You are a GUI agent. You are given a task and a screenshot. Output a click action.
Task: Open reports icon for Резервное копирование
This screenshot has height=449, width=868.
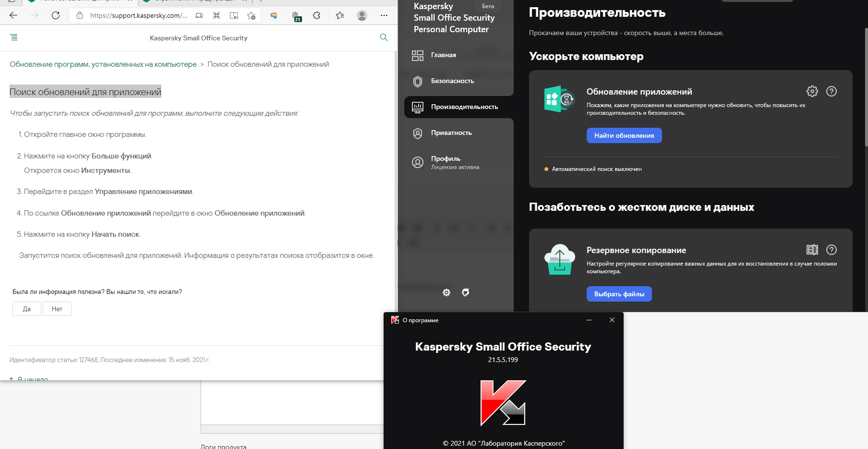[812, 250]
